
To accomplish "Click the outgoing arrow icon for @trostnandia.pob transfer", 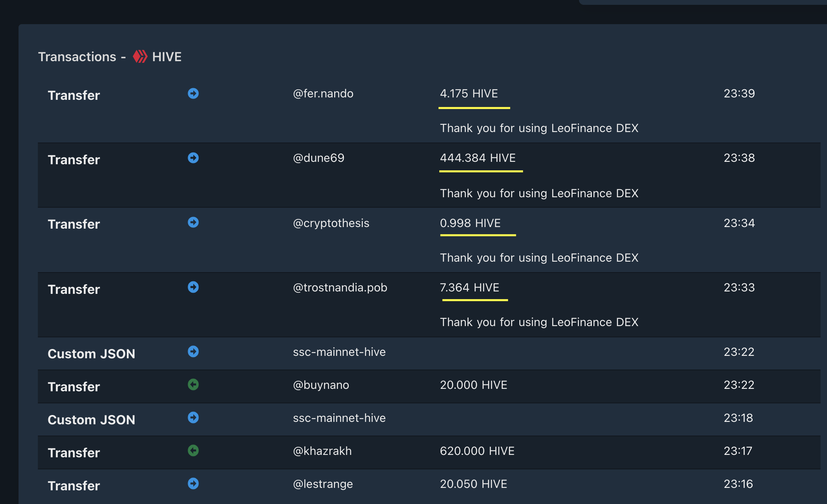I will tap(193, 287).
